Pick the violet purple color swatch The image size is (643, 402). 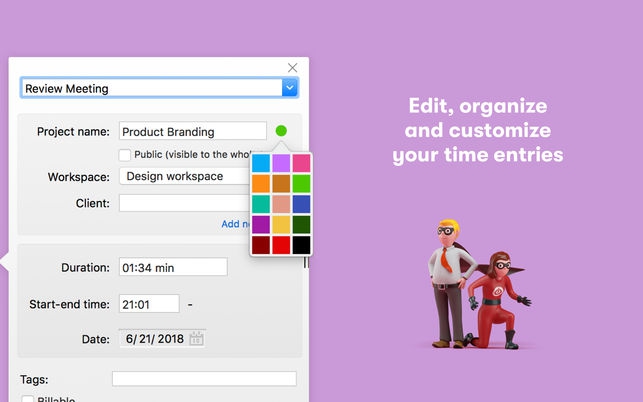click(x=281, y=163)
